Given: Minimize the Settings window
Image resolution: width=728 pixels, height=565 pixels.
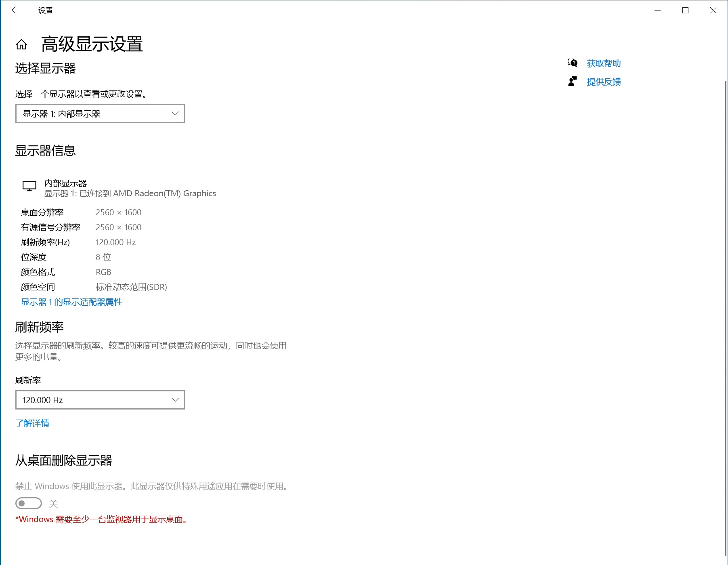Looking at the screenshot, I should coord(657,10).
